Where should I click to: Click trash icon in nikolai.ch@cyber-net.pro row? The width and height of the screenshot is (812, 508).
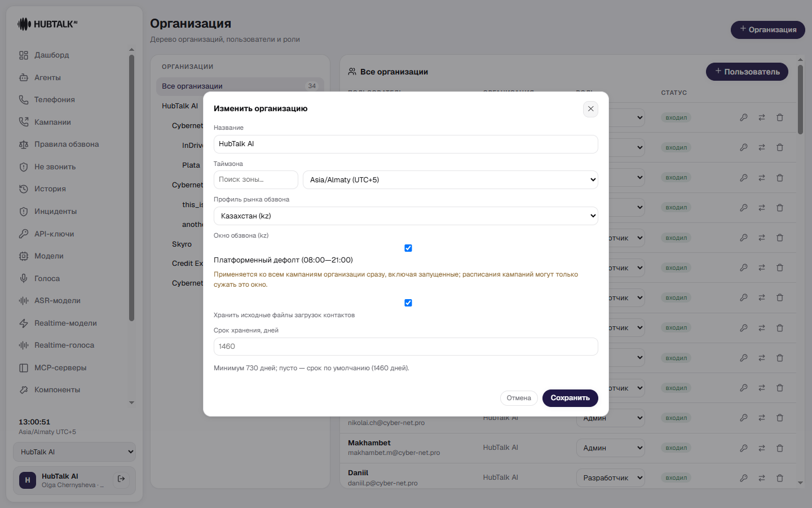click(x=780, y=418)
